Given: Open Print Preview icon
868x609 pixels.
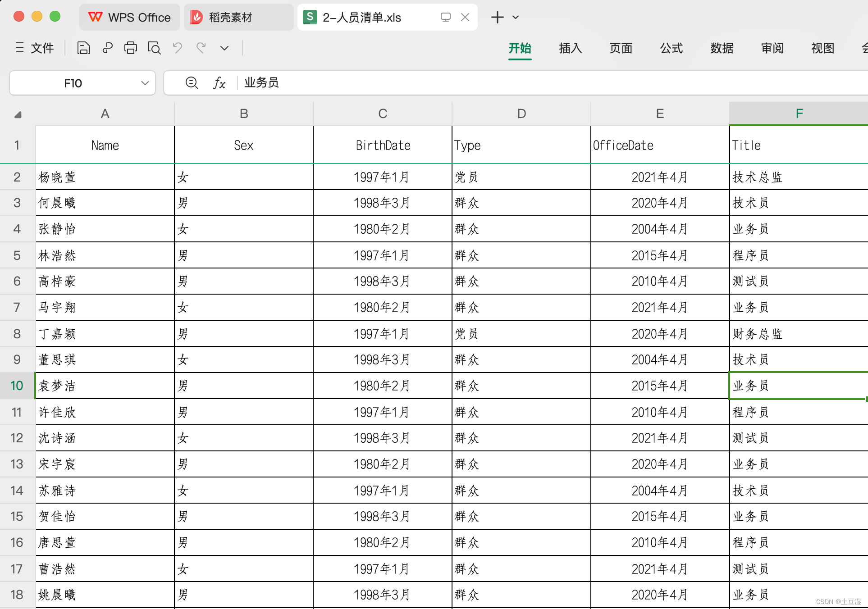Looking at the screenshot, I should point(154,48).
